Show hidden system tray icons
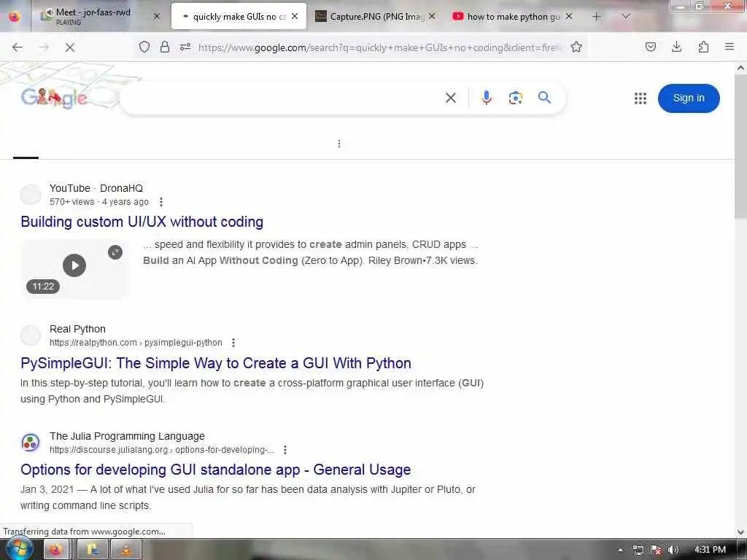Screen dimensions: 747x560 tap(620, 550)
